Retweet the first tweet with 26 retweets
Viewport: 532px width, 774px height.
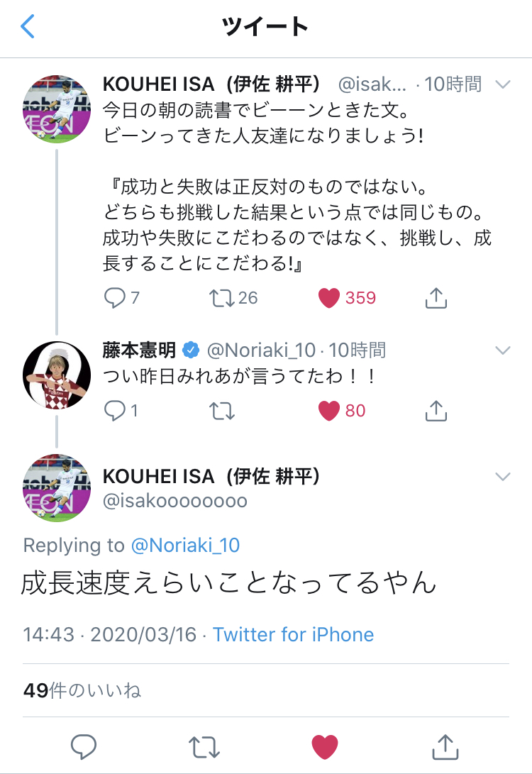click(222, 298)
